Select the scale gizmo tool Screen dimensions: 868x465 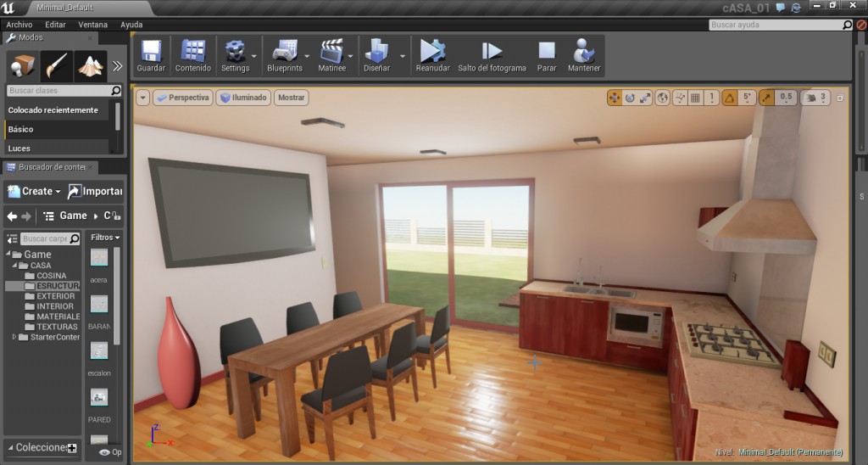tap(645, 98)
